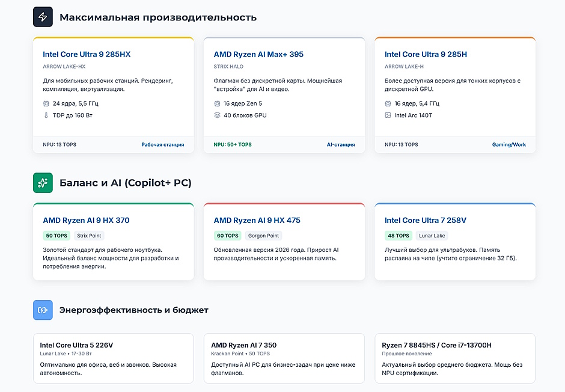
Task: Click the "Intel Arc 140T" spec text
Action: point(414,115)
